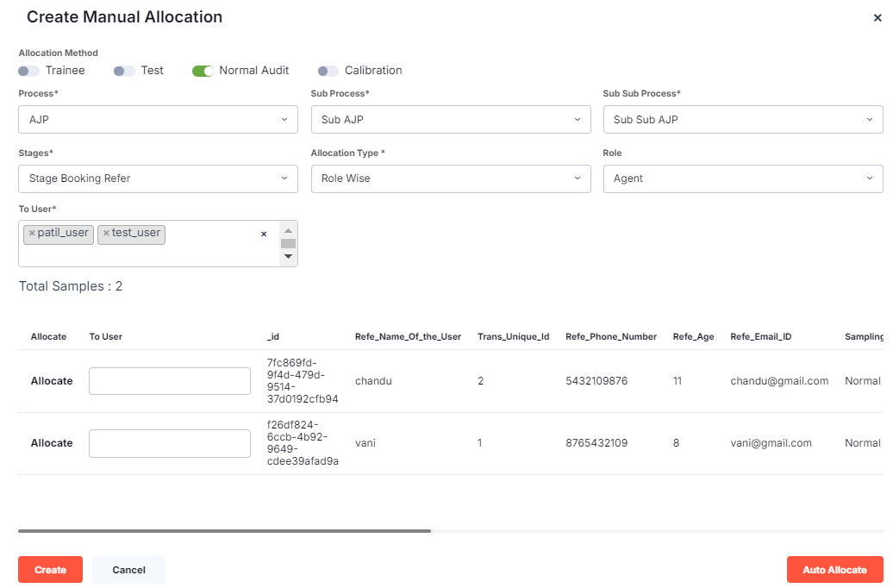Select the Role dropdown showing Agent
This screenshot has width=893, height=588.
742,178
